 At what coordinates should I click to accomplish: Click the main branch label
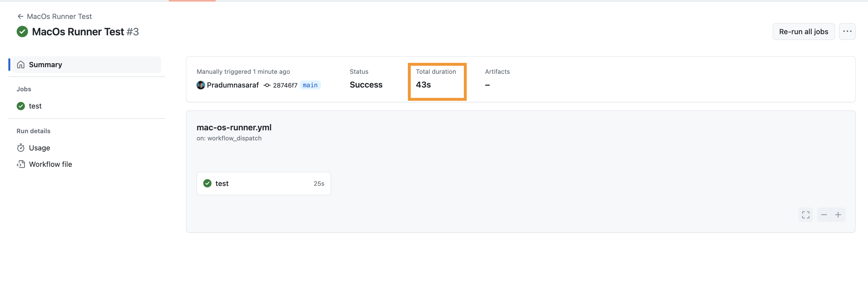tap(310, 85)
